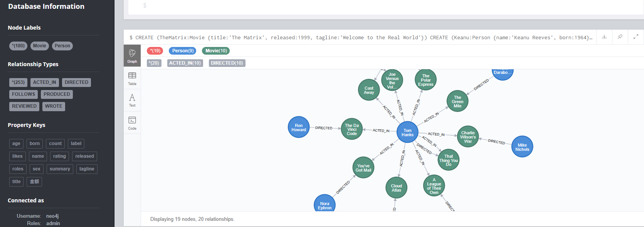Click the You've Got Mail node
The width and height of the screenshot is (644, 227).
click(x=363, y=168)
